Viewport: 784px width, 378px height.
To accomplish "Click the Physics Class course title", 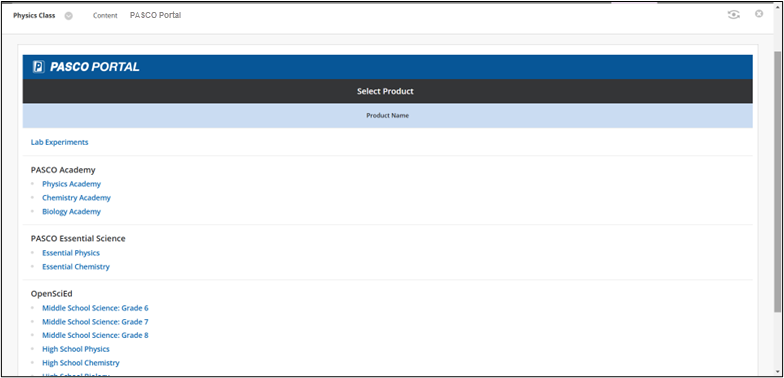I will (x=34, y=16).
